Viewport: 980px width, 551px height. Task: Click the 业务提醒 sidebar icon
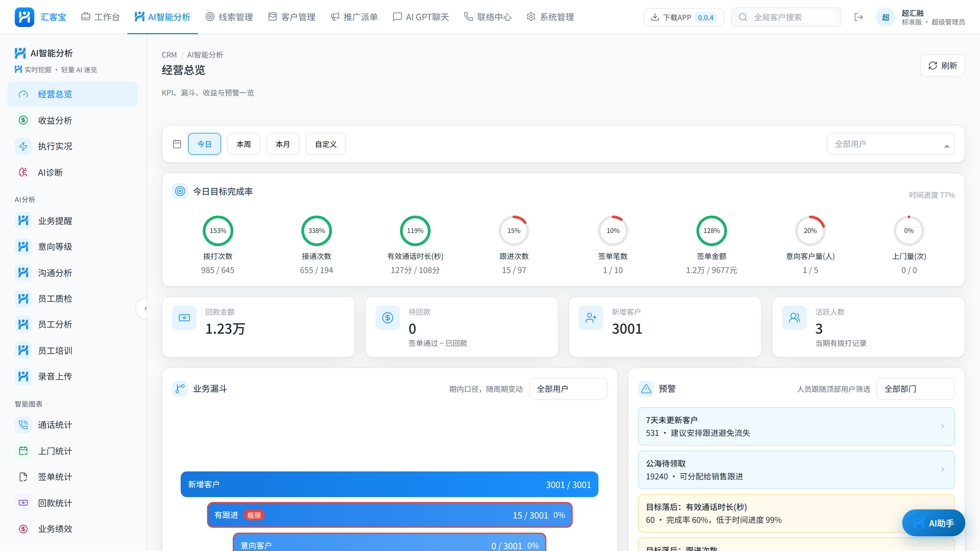pos(23,220)
